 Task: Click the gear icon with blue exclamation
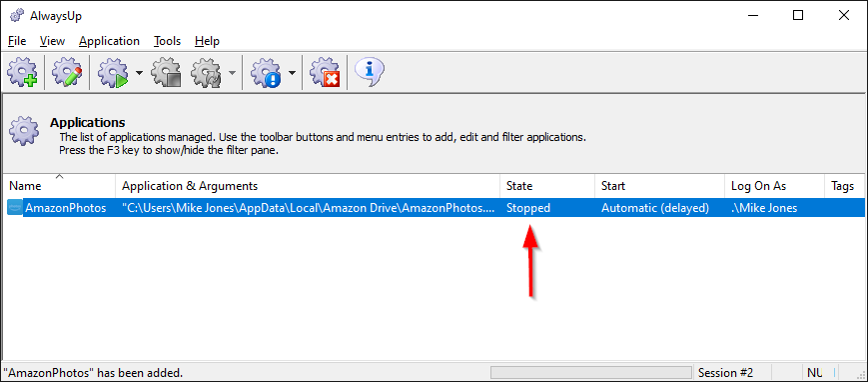pyautogui.click(x=267, y=72)
